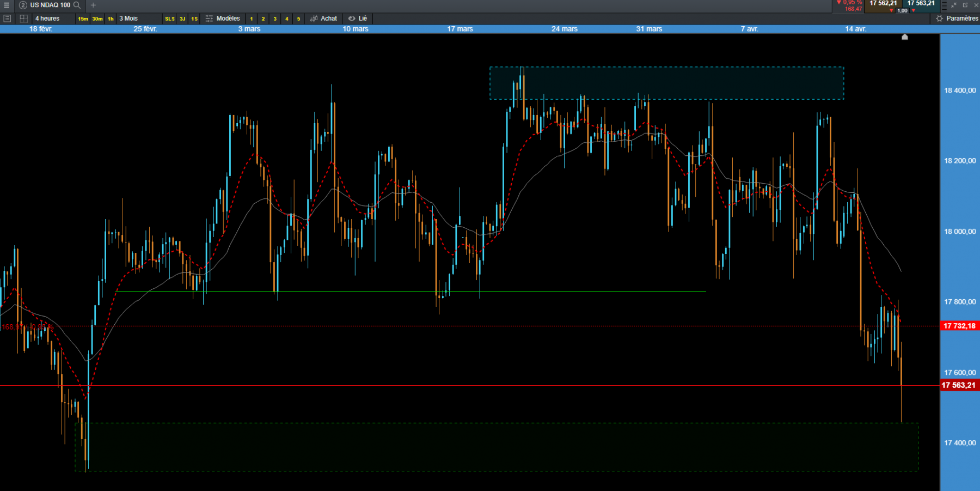Screen dimensions: 980x491
Task: Open the list panel icon in toolbar
Action: (x=7, y=19)
